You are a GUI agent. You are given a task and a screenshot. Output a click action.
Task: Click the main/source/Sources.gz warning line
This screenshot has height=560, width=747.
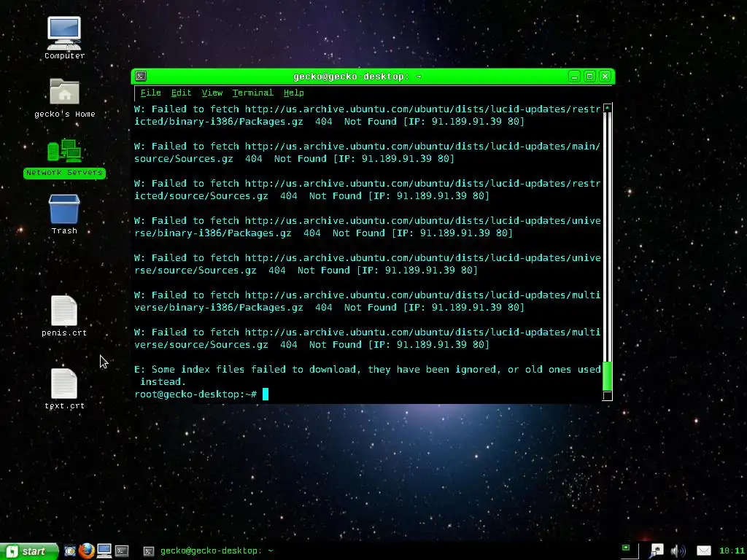pos(368,152)
